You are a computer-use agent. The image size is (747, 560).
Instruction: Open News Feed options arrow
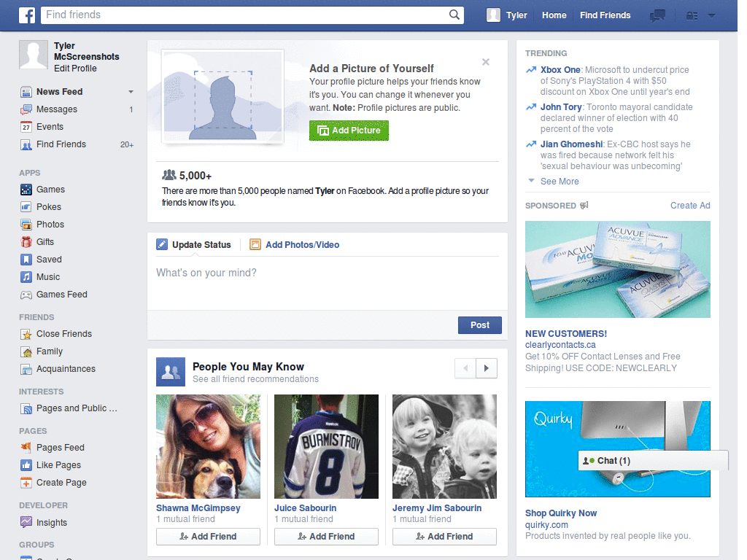coord(131,91)
